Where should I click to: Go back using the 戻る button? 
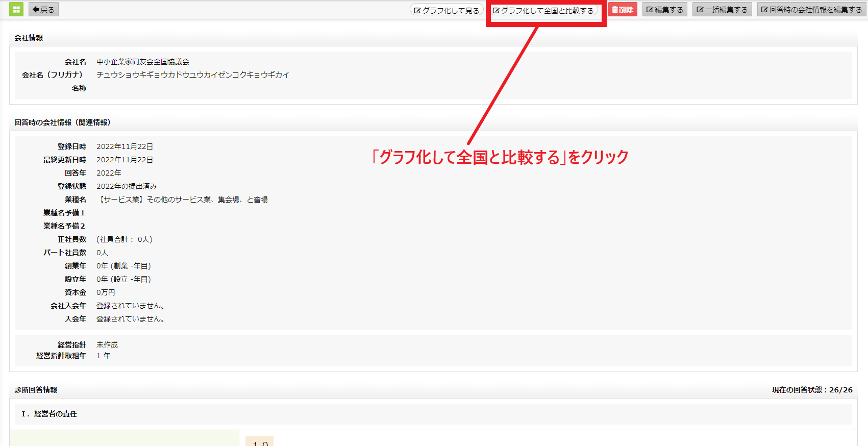point(44,10)
